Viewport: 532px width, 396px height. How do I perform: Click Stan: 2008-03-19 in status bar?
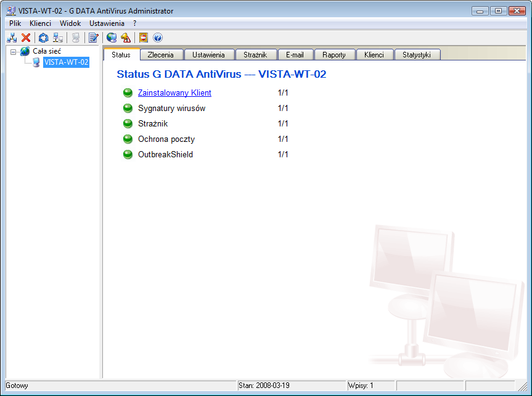[x=264, y=386]
